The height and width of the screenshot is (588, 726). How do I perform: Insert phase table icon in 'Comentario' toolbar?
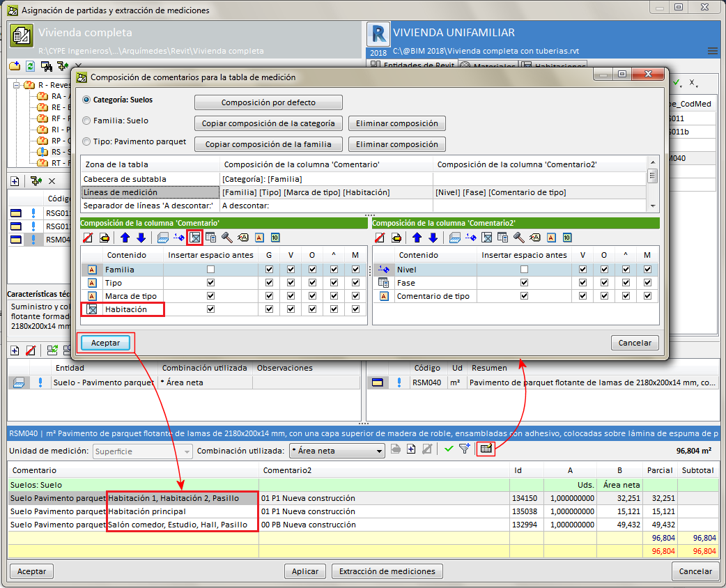[210, 238]
